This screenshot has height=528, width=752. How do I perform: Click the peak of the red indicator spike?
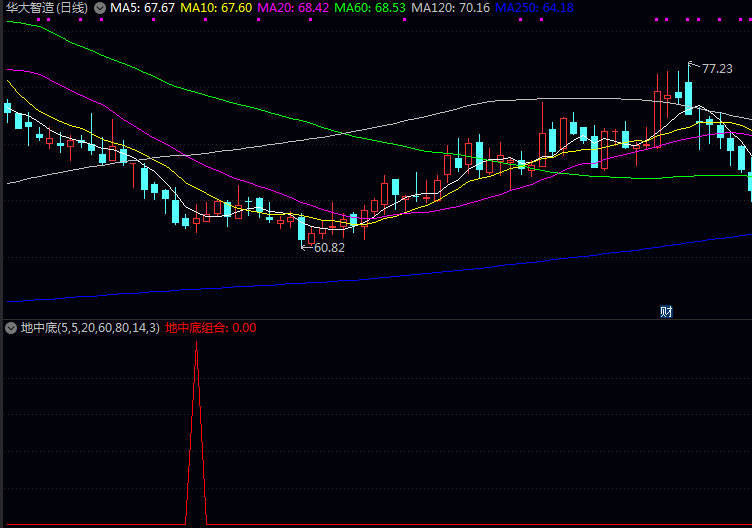196,343
